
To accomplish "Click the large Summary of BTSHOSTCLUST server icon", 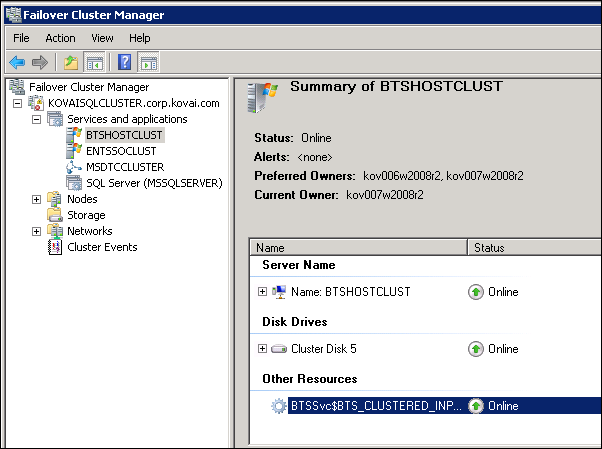I will [x=263, y=97].
